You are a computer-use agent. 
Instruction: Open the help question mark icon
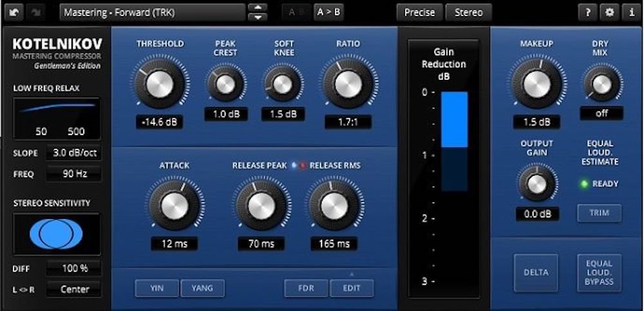(x=587, y=12)
